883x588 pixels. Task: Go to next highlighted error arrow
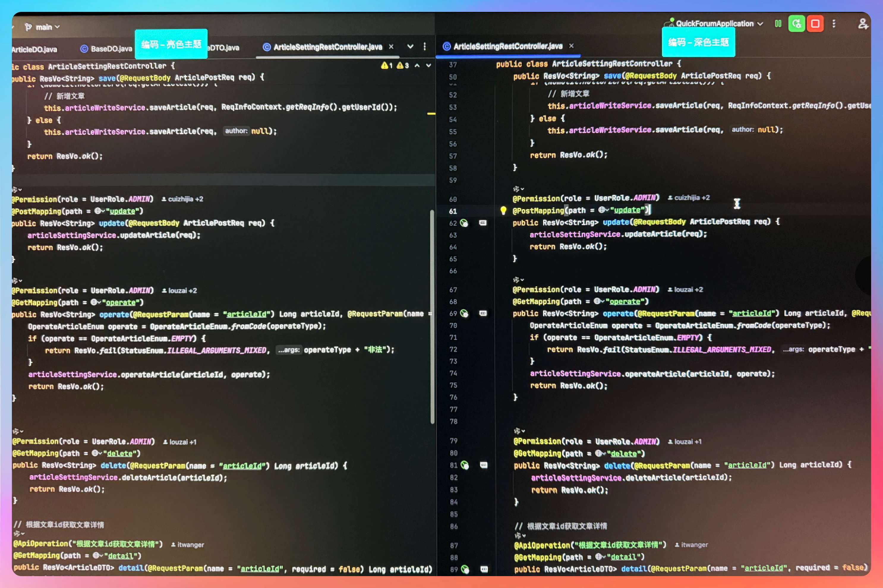click(428, 66)
